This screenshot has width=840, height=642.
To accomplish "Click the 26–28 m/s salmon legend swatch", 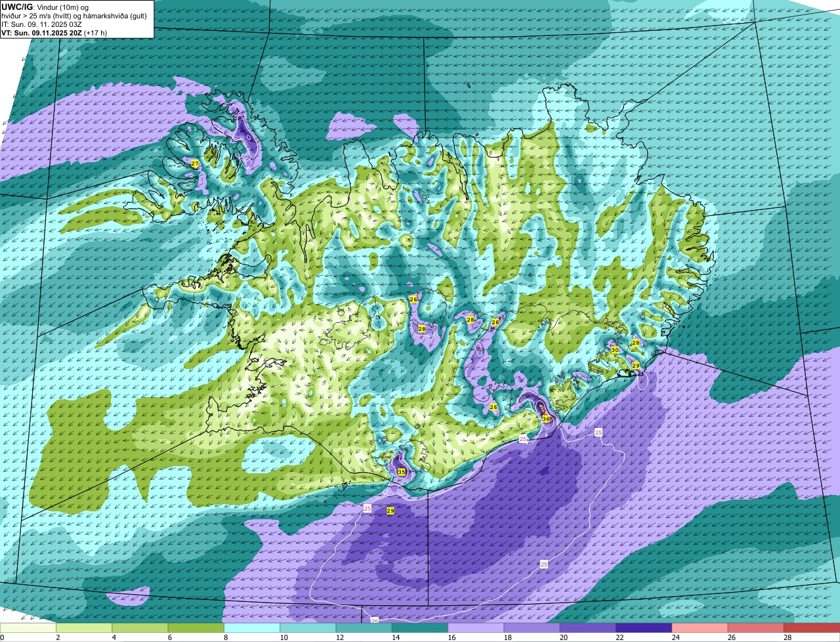I will click(x=756, y=628).
